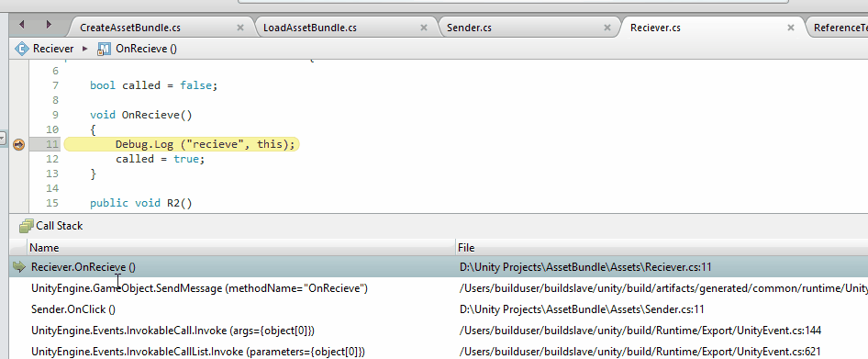
Task: Open the partially visible ReferenceTe tab
Action: (x=840, y=28)
